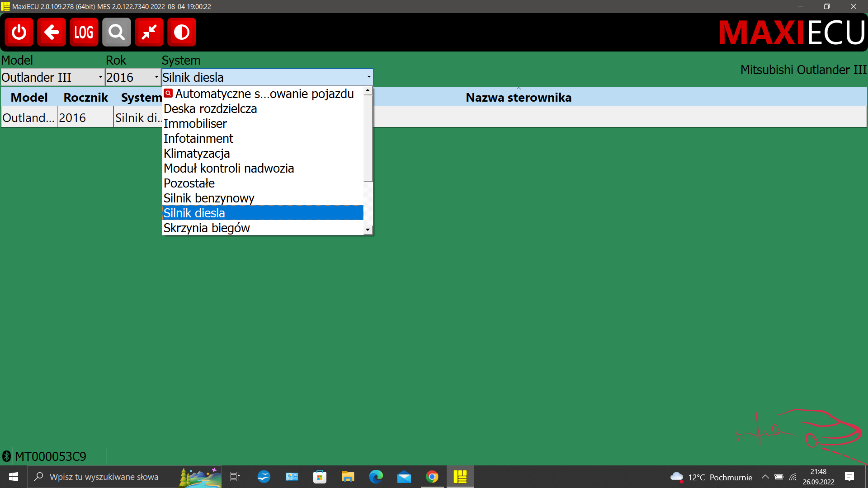
Task: Open the Rok dropdown showing 2016
Action: (x=133, y=77)
